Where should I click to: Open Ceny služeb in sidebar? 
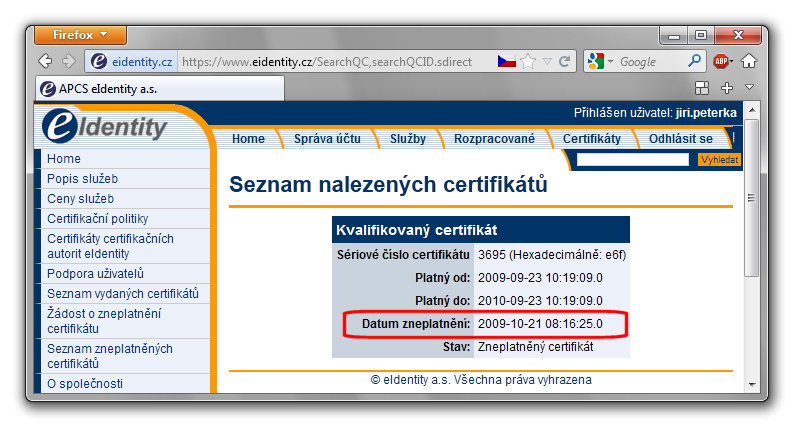pos(81,198)
